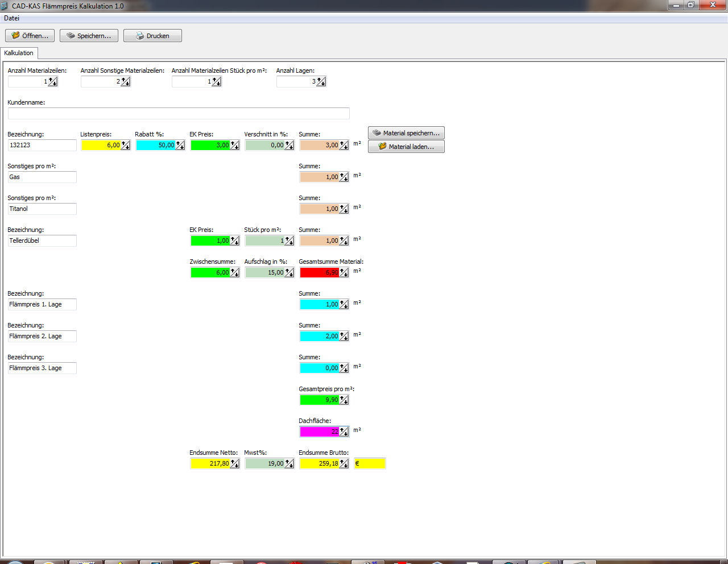This screenshot has width=728, height=564.
Task: Click the Öffnen folder icon button
Action: 30,36
